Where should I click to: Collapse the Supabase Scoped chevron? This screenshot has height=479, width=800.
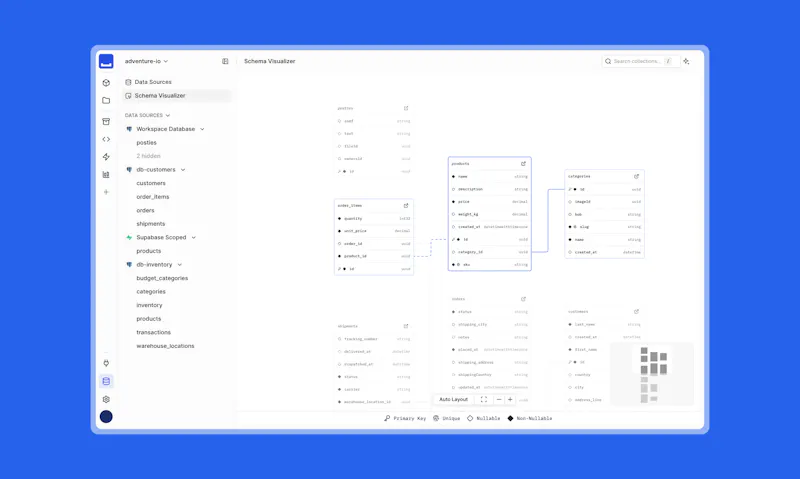point(193,238)
